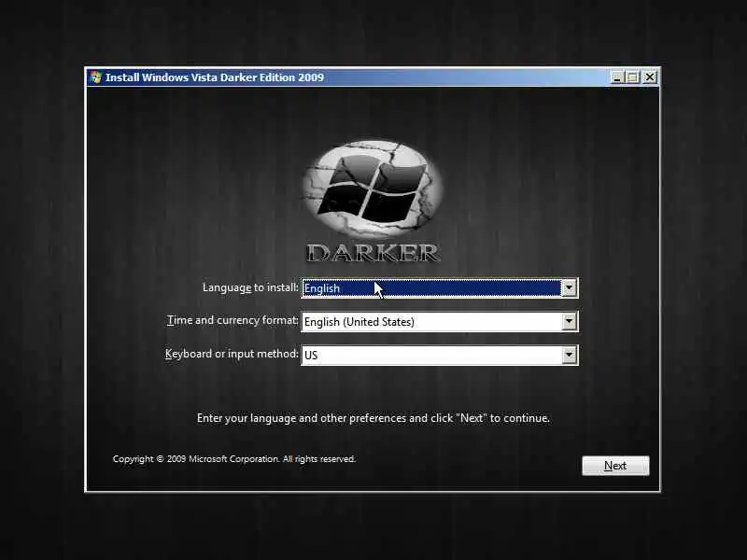Close the Install Windows Vista window
This screenshot has height=560, width=747.
coord(649,77)
